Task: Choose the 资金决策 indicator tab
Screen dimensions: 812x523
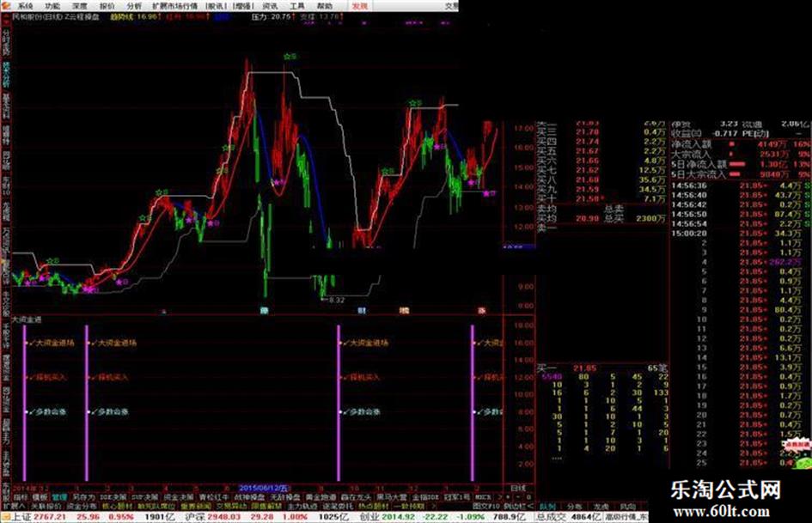Action: [178, 497]
